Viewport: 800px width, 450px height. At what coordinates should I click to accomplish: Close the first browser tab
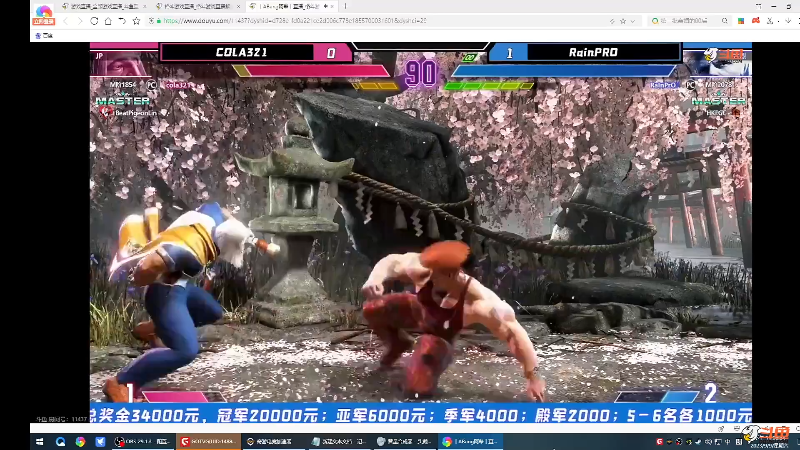pyautogui.click(x=145, y=6)
